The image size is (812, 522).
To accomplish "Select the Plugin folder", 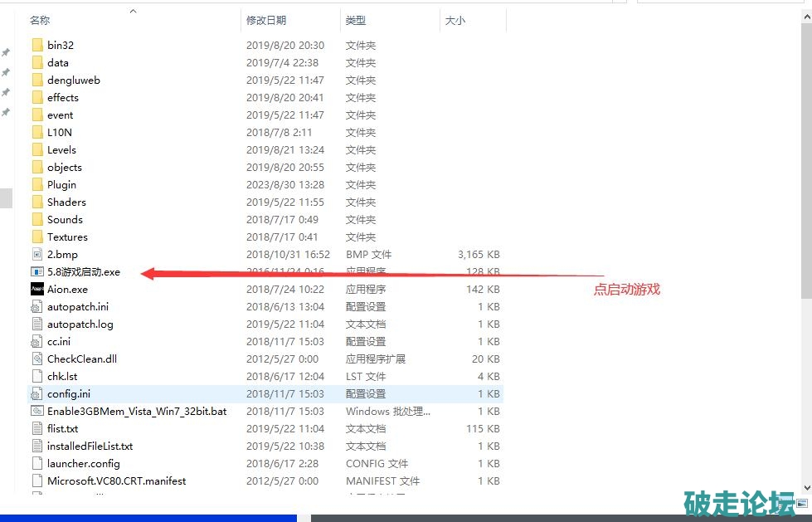I will pyautogui.click(x=61, y=184).
